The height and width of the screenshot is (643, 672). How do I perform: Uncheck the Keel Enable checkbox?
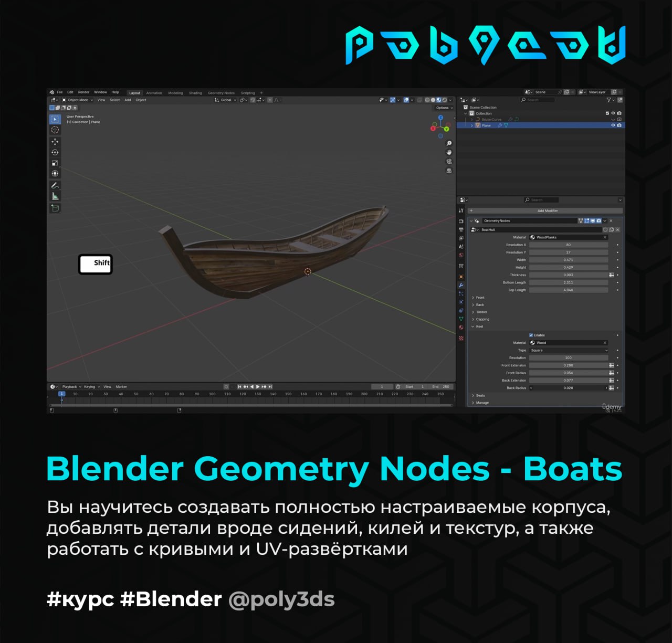[531, 335]
